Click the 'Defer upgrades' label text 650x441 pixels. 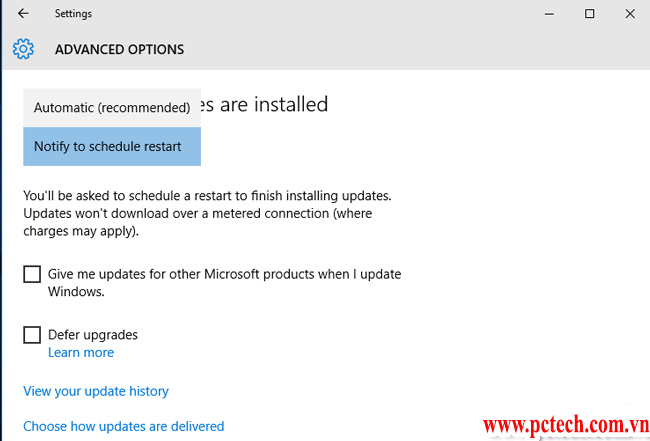tap(93, 335)
